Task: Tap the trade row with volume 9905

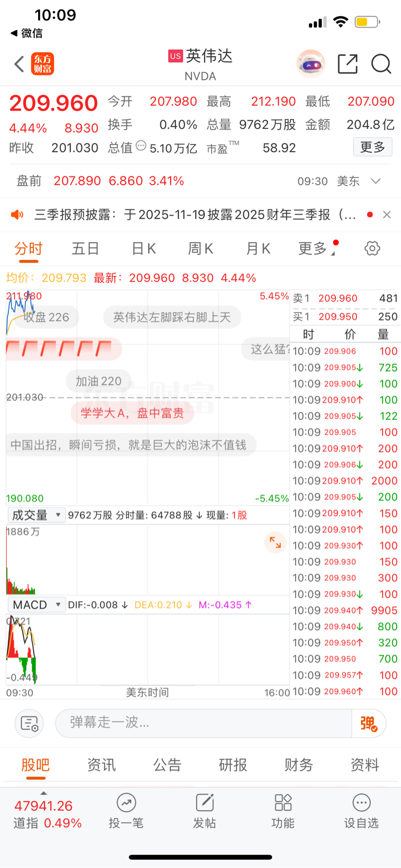Action: tap(345, 610)
